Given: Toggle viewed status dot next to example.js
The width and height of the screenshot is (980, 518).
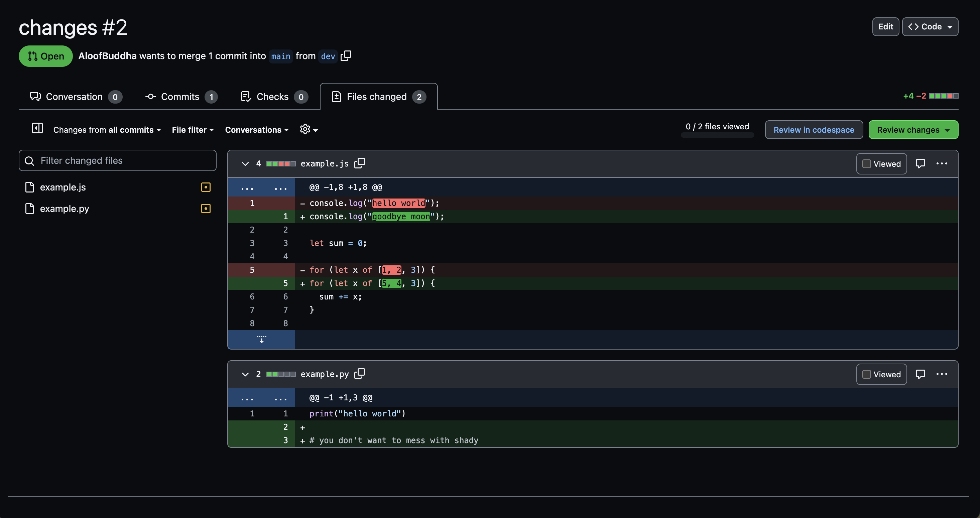Looking at the screenshot, I should [x=206, y=187].
